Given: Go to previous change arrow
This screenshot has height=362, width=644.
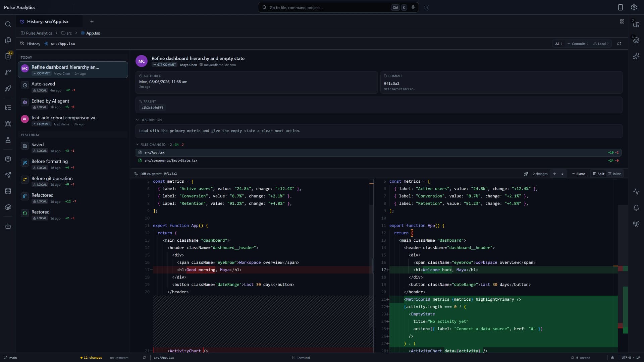Looking at the screenshot, I should [554, 174].
